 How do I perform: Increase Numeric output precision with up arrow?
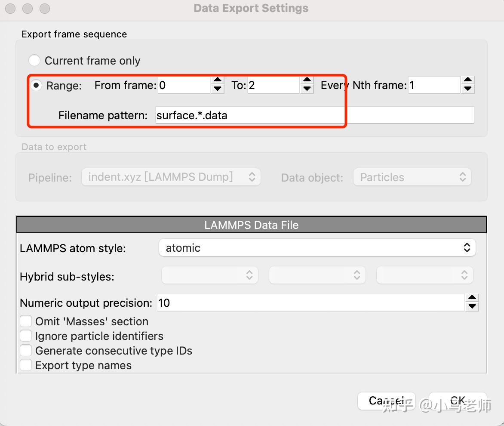(472, 298)
